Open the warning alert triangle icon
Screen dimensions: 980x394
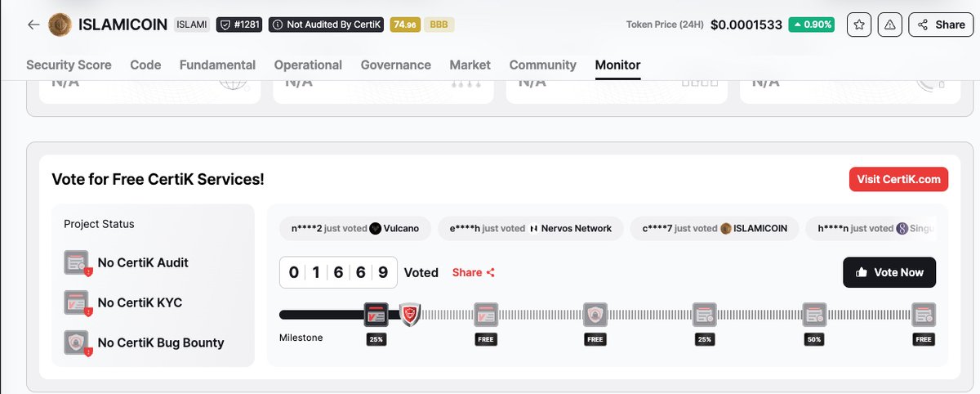889,25
